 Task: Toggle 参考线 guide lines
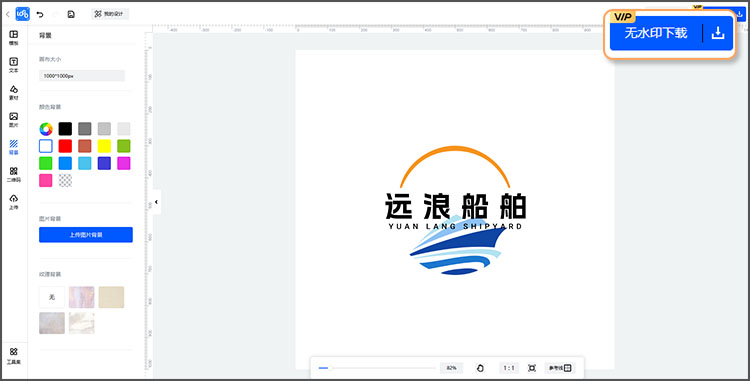[x=560, y=368]
